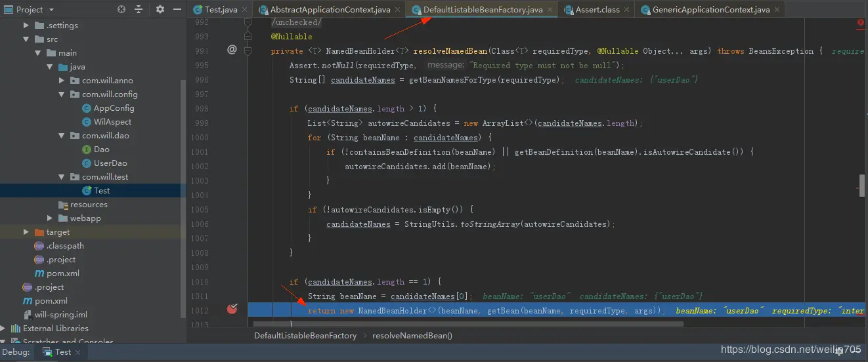
Task: Click the @Nullable annotation on line 993
Action: (x=292, y=36)
